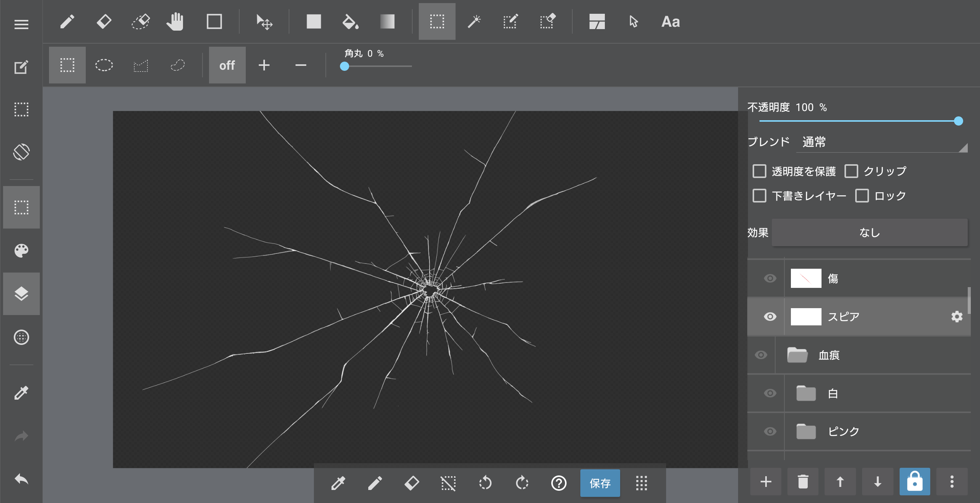Viewport: 980px width, 503px height.
Task: Click the 不透明度 opacity slider handle
Action: tap(958, 121)
